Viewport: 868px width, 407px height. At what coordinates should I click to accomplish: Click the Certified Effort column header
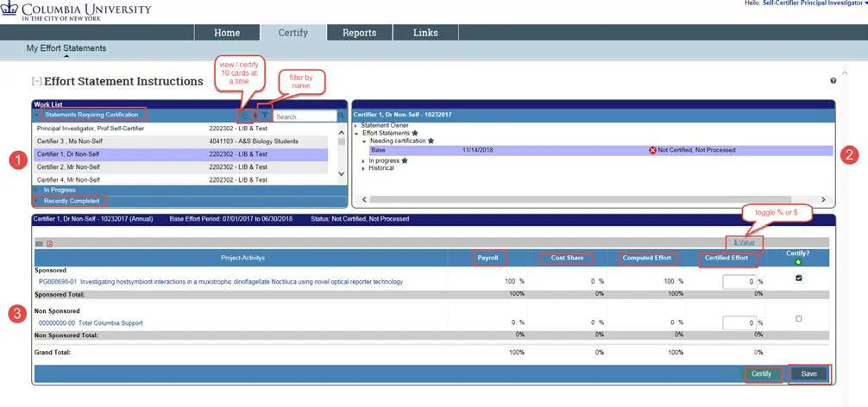[726, 258]
